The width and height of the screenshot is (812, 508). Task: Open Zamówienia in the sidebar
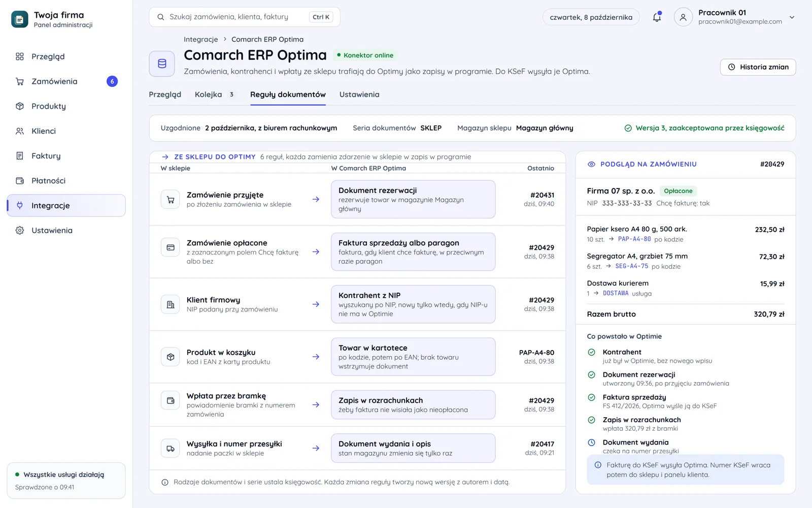click(66, 81)
